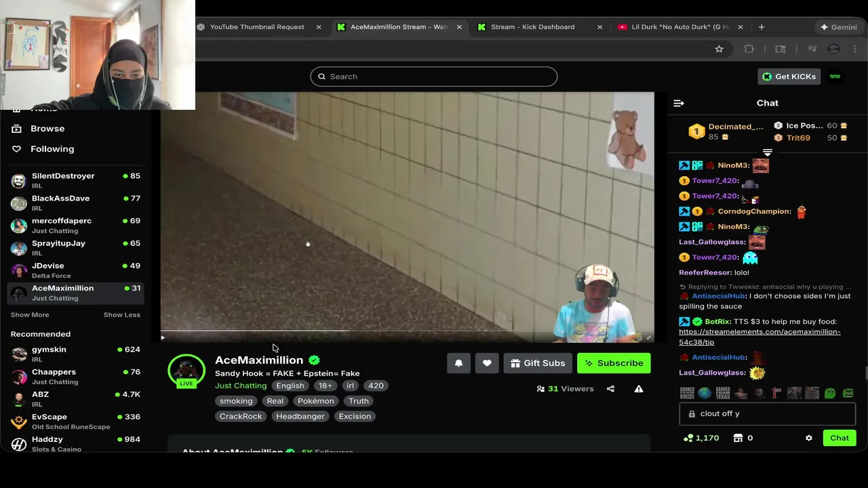Click the chat message input box

tap(767, 414)
